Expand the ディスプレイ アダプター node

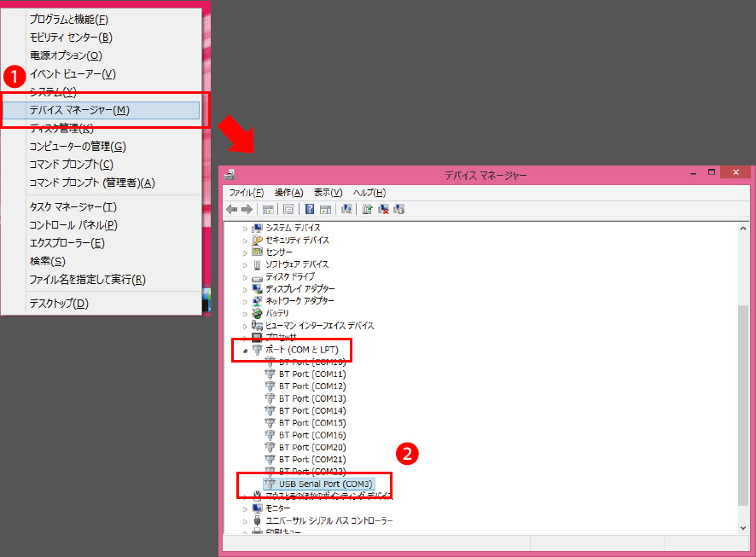click(245, 289)
